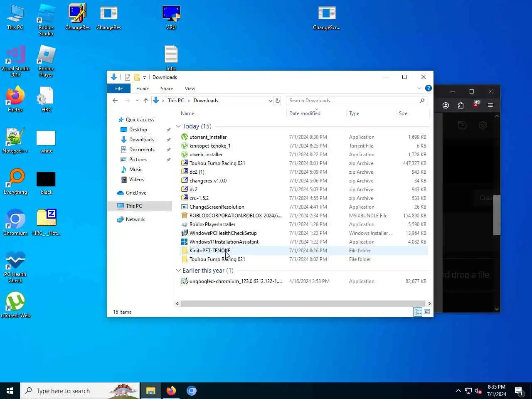Image resolution: width=532 pixels, height=399 pixels.
Task: Switch to Large icons view layout button
Action: [x=427, y=312]
